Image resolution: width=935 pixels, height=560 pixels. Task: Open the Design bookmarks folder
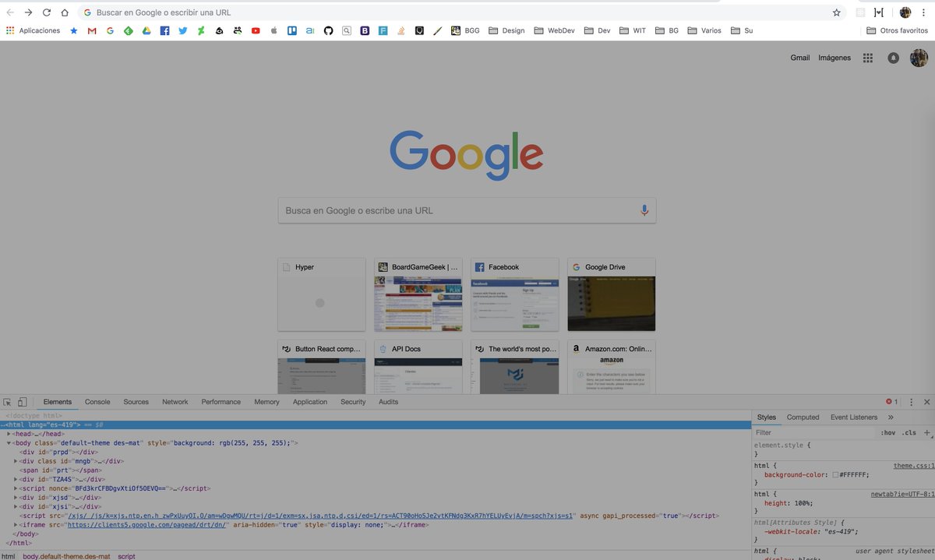click(506, 31)
